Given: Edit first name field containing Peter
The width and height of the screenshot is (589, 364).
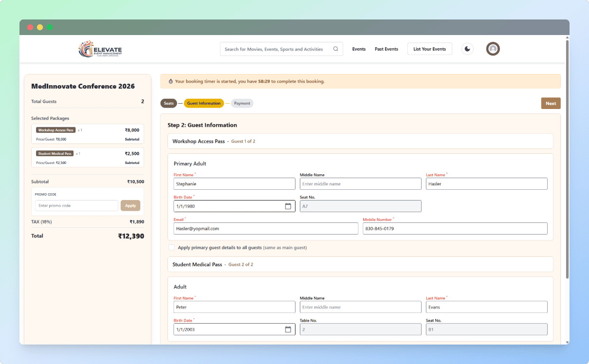Looking at the screenshot, I should coord(234,307).
